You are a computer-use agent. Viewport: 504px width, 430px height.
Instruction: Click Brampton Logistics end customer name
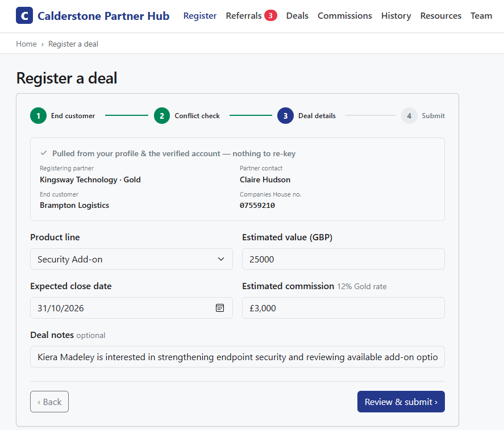coord(74,206)
